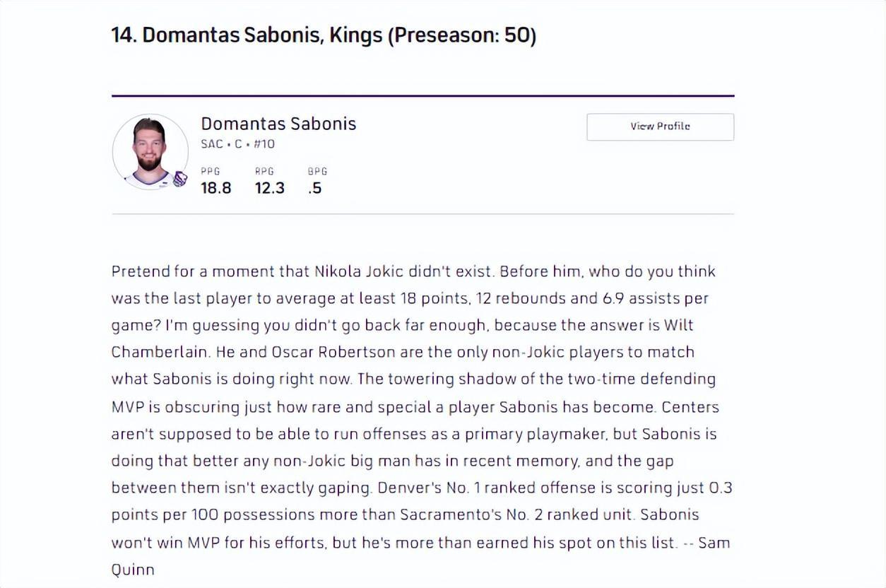
Task: Click the 12.3 rebounds per game value
Action: click(269, 188)
